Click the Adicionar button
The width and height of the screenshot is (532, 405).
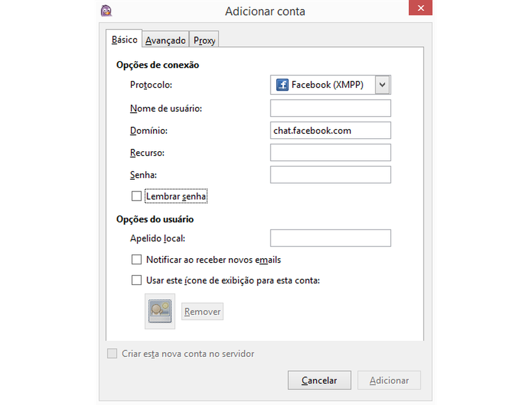389,380
